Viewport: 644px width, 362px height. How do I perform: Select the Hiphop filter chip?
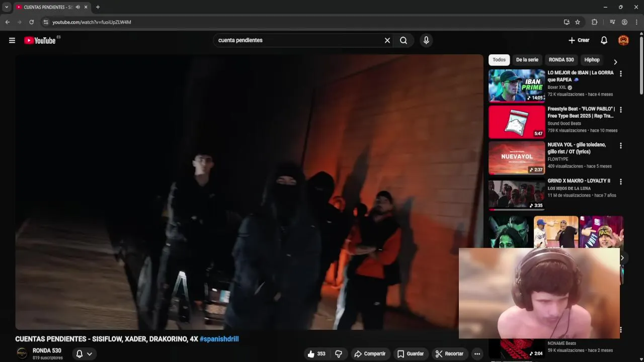(592, 60)
